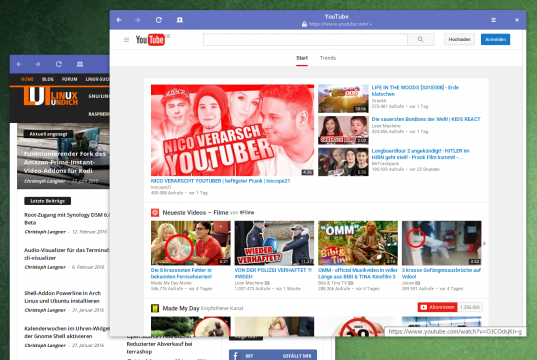Open FORUM in Linux und Ich menu
Viewport: 537px width, 360px height.
pyautogui.click(x=70, y=79)
